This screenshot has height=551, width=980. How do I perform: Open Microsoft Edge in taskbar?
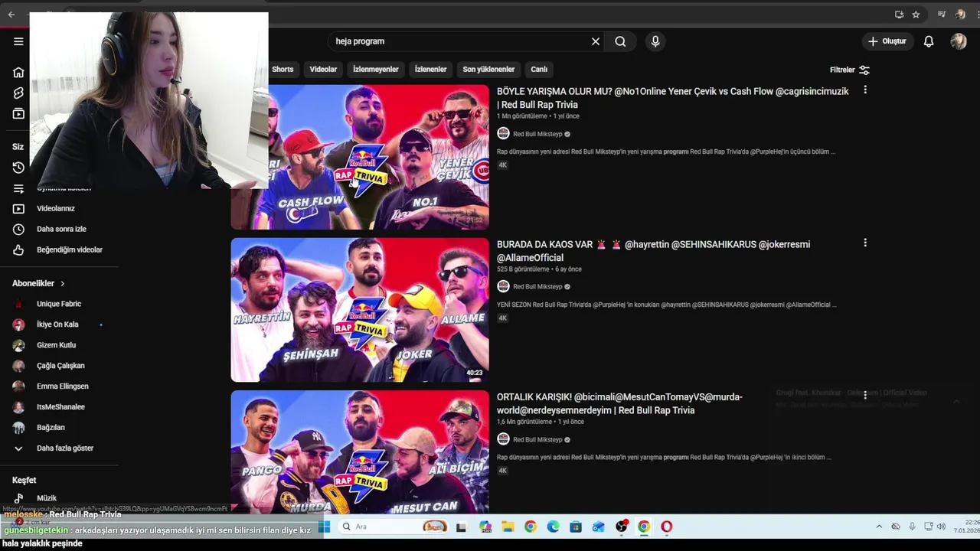coord(553,527)
